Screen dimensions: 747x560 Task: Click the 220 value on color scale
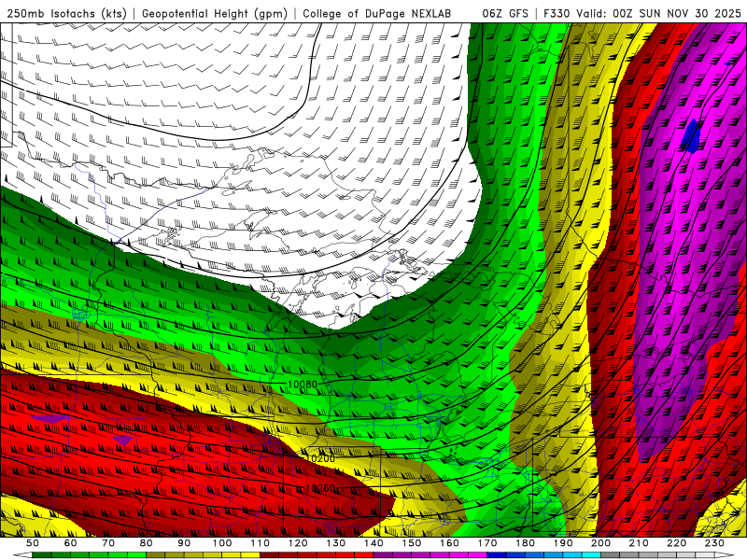[676, 543]
